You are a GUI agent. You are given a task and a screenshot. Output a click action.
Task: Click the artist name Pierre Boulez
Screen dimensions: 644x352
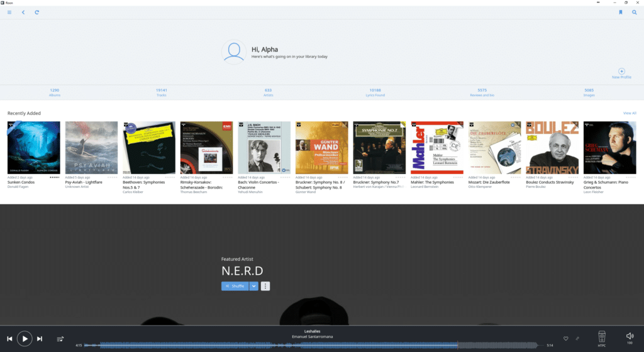click(536, 187)
